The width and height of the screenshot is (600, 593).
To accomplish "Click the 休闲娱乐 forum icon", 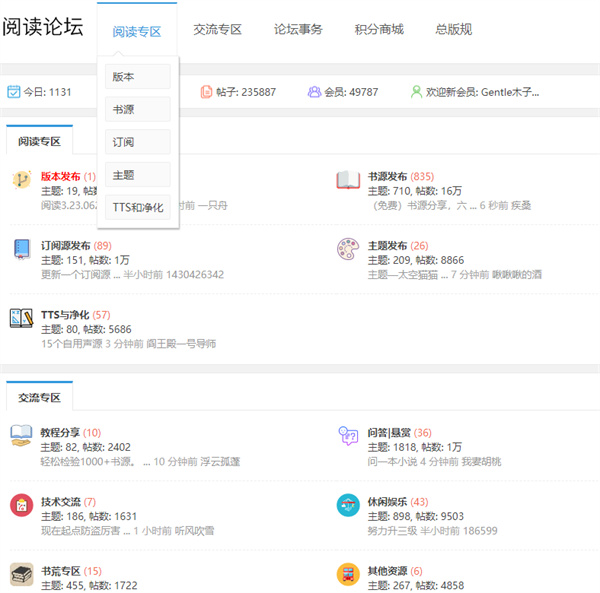I will 348,505.
